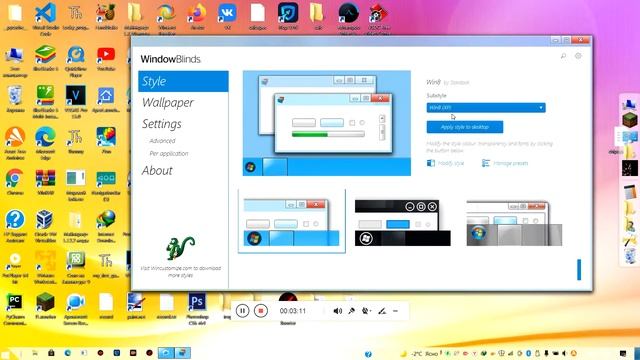Screen dimensions: 640x360
Task: Click the taskbar blue help question icon
Action: coord(368,354)
